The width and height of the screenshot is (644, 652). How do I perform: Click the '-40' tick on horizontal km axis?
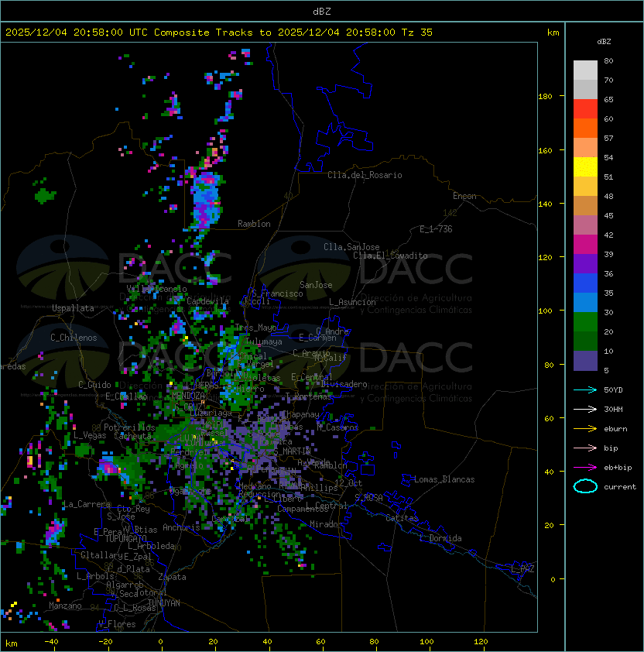click(52, 642)
